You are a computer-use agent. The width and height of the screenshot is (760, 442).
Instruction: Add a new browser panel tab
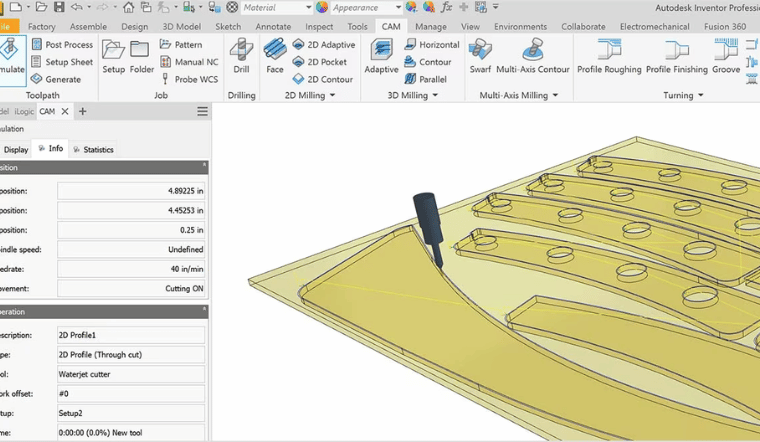pos(82,111)
